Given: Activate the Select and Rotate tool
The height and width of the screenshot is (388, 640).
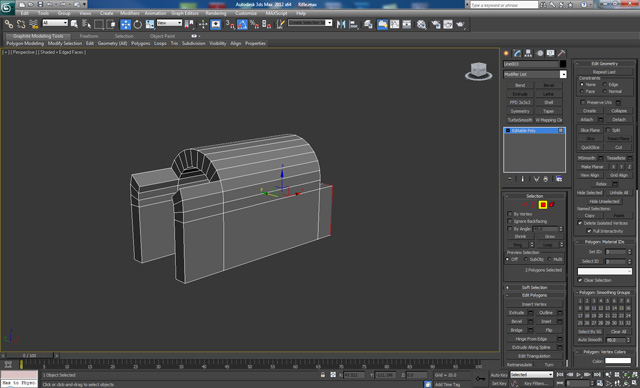Looking at the screenshot, I should point(138,24).
